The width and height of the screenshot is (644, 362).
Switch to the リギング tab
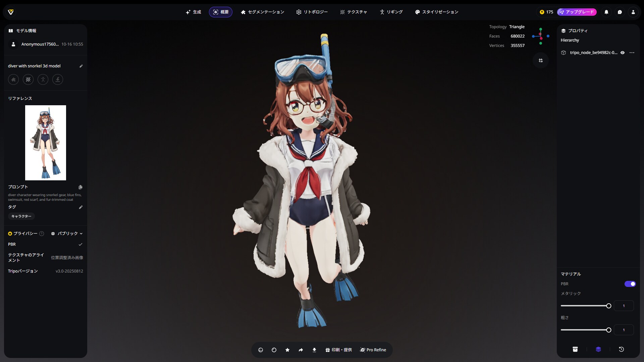pos(391,12)
